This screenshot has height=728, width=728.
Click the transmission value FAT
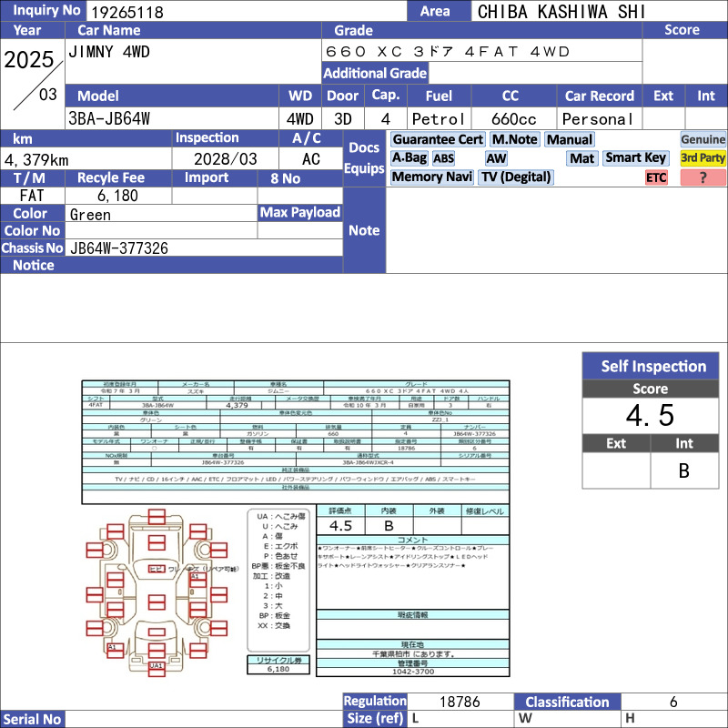[32, 196]
